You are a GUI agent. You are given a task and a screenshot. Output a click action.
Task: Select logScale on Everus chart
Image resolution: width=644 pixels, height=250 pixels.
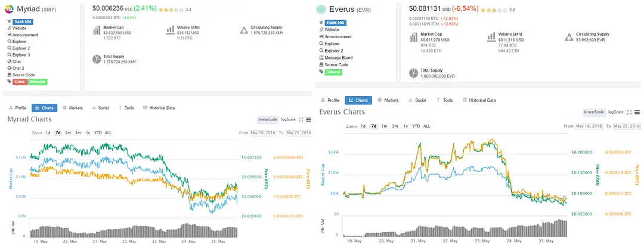point(615,112)
